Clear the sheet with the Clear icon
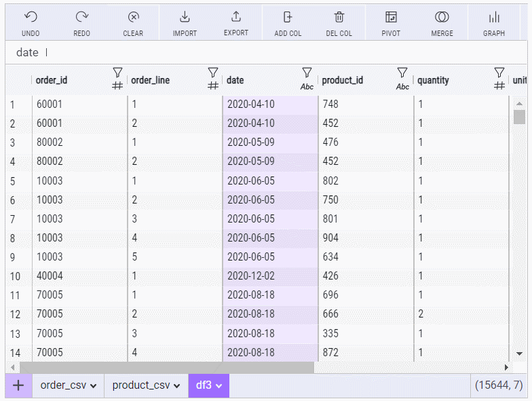The width and height of the screenshot is (532, 401). (x=133, y=18)
